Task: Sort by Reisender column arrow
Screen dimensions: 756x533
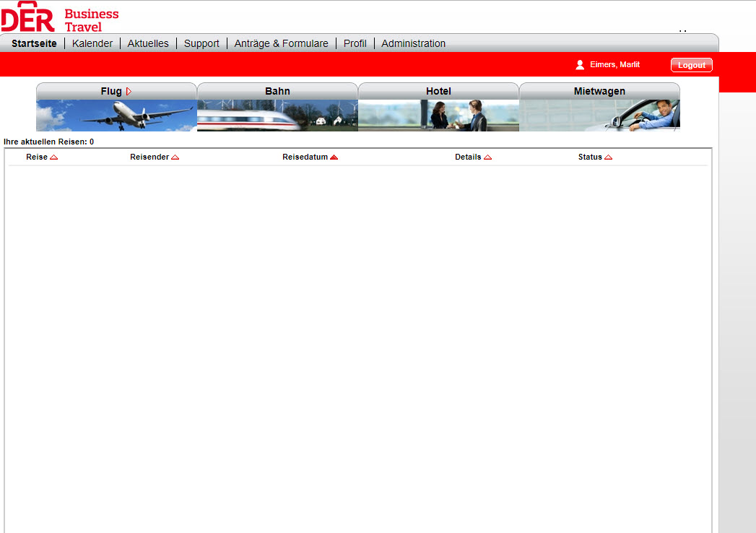Action: tap(175, 157)
